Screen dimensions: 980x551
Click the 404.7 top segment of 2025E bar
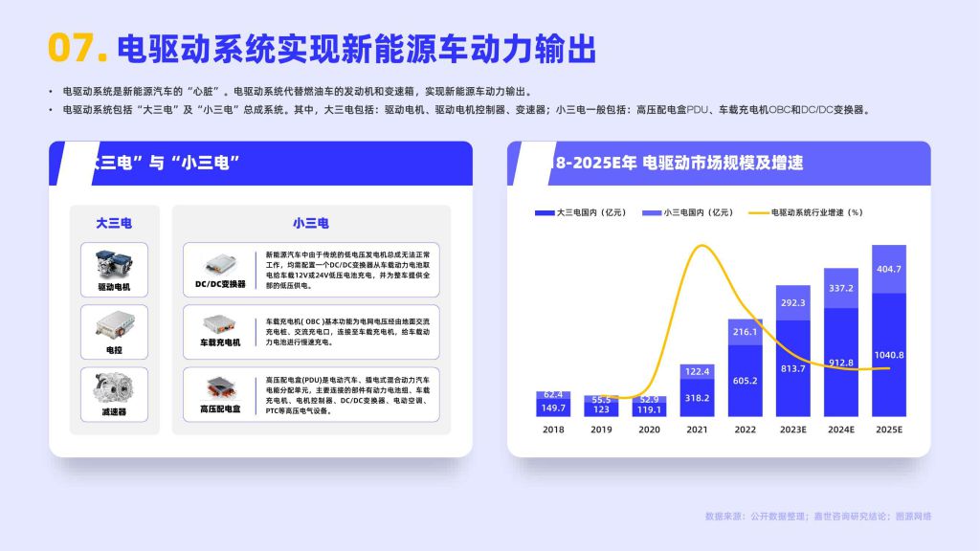coord(888,269)
